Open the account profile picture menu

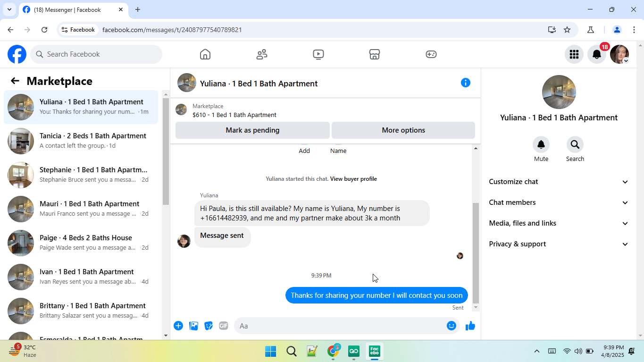click(619, 54)
